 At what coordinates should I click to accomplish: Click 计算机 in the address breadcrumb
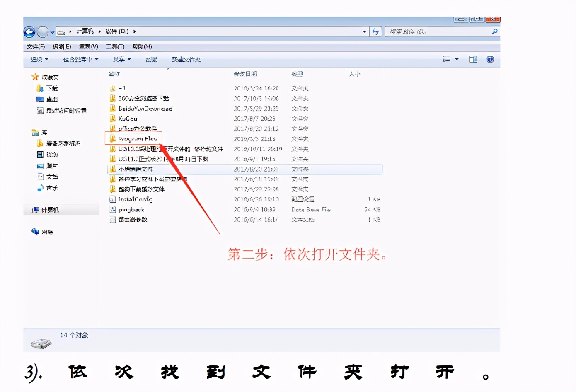pos(85,31)
